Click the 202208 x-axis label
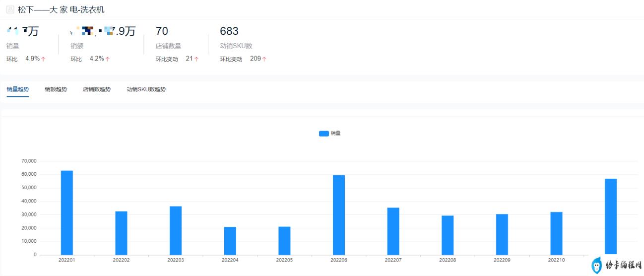This screenshot has width=644, height=276. [x=448, y=260]
